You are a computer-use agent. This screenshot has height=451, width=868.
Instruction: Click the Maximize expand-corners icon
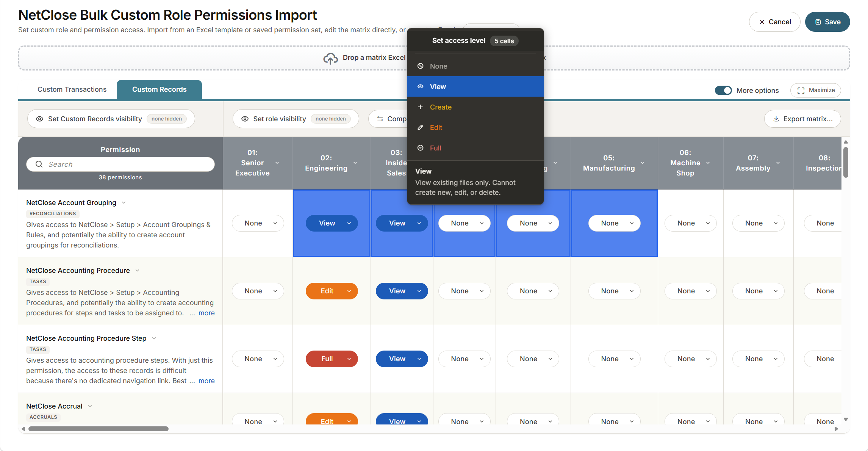[801, 91]
